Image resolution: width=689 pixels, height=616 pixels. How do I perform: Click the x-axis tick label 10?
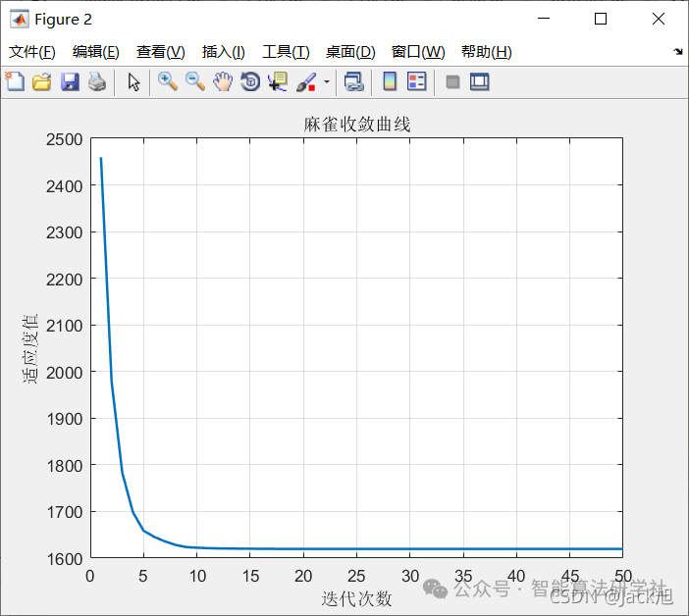(197, 576)
